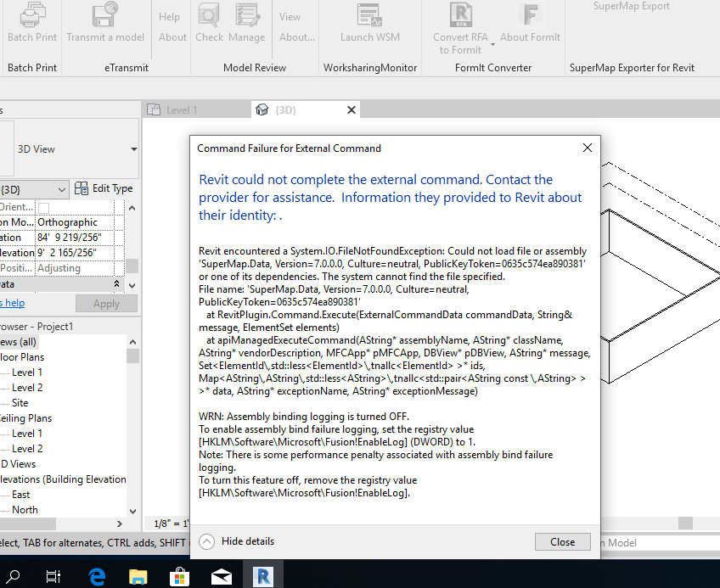Click Project Browser scroll down arrow

coord(132,511)
